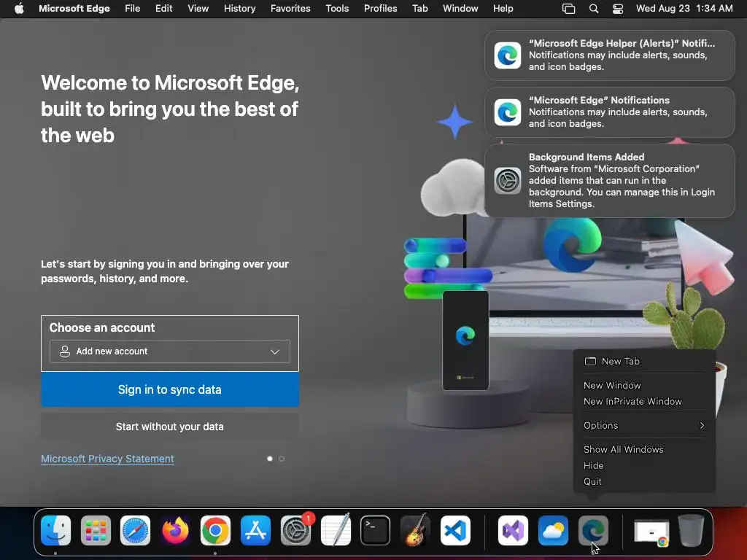Open Spotlight search in menu bar
The image size is (747, 560).
coord(594,9)
